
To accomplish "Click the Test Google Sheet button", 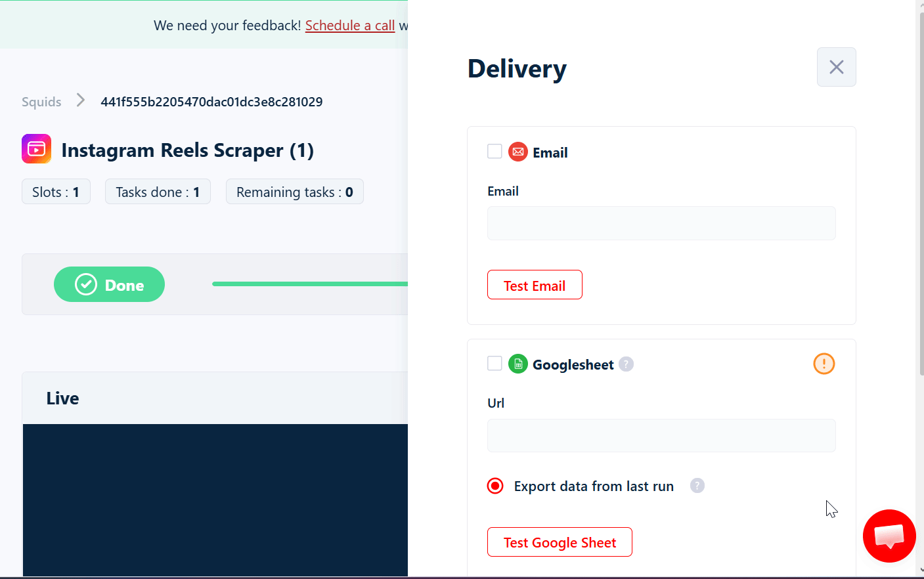I will [x=560, y=542].
